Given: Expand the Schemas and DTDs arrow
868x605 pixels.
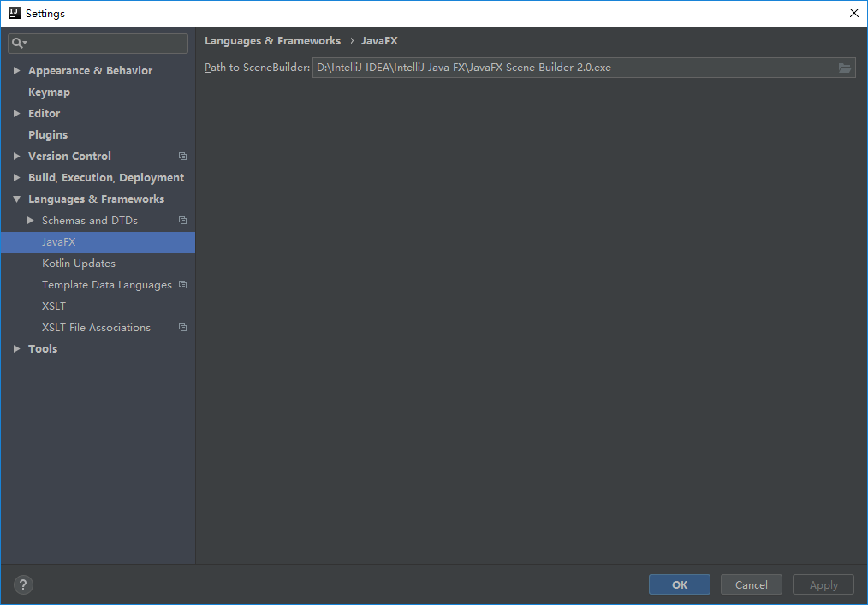Looking at the screenshot, I should click(31, 221).
